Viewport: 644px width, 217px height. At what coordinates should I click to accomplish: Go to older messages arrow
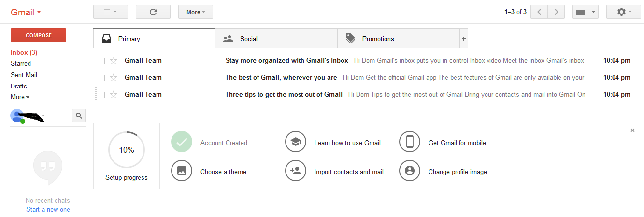tap(556, 12)
